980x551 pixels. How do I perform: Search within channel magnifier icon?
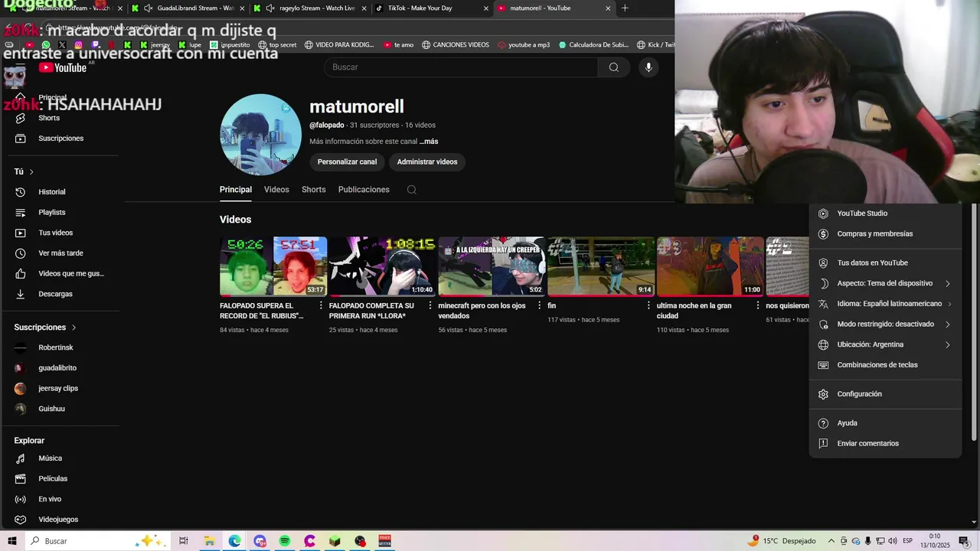(411, 190)
